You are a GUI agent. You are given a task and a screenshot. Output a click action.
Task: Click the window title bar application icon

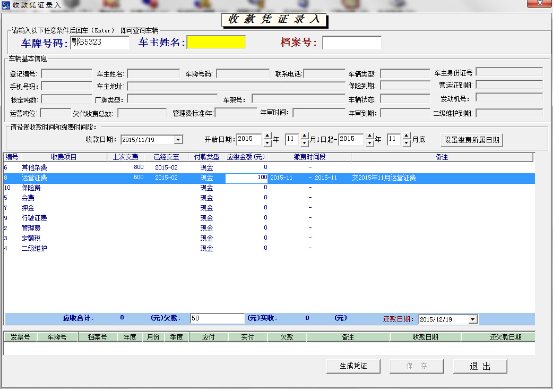coord(6,5)
